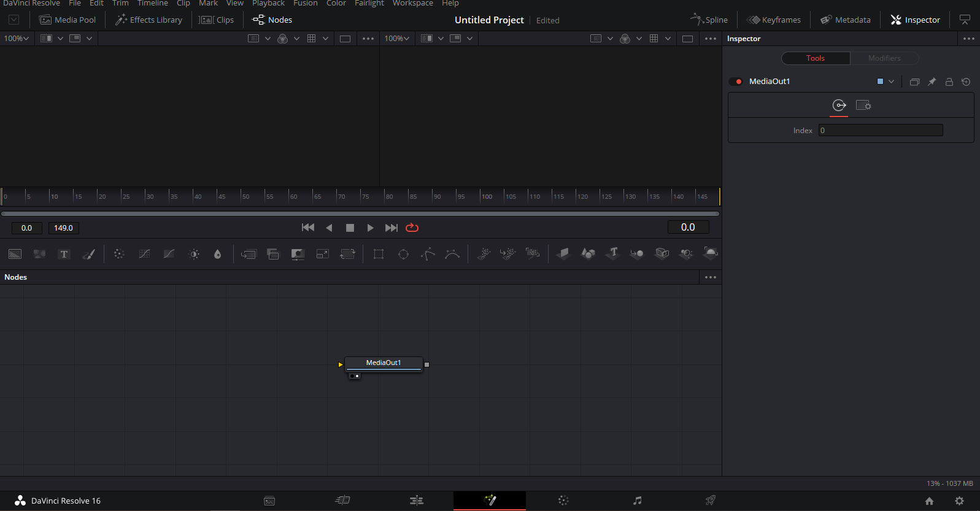Reset MediaOut1 settings in Inspector
This screenshot has height=511, width=980.
966,82
